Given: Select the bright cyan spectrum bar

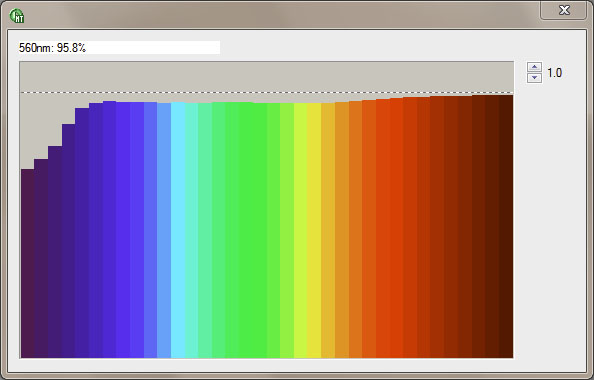Looking at the screenshot, I should click(x=178, y=230).
